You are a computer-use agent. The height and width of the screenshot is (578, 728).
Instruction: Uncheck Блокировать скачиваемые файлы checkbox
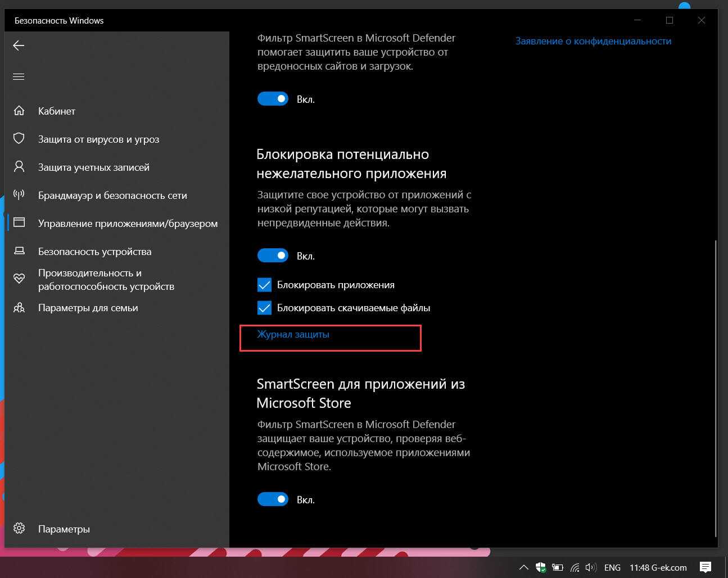264,308
